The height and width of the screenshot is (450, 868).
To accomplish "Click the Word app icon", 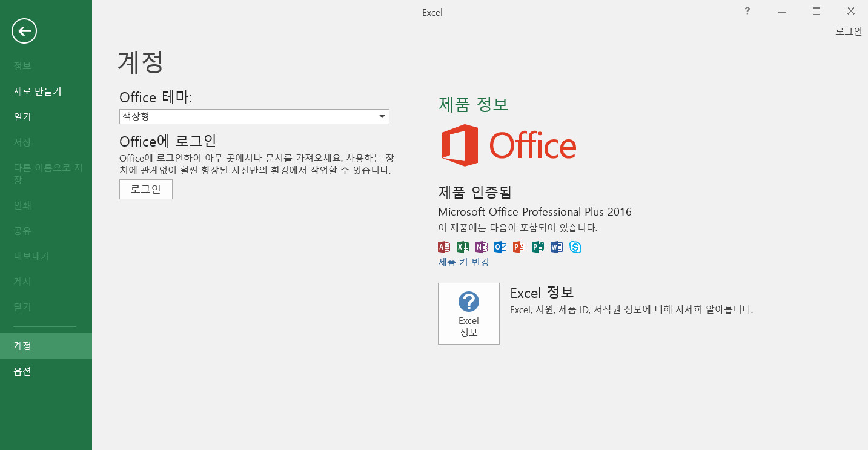I will 556,247.
